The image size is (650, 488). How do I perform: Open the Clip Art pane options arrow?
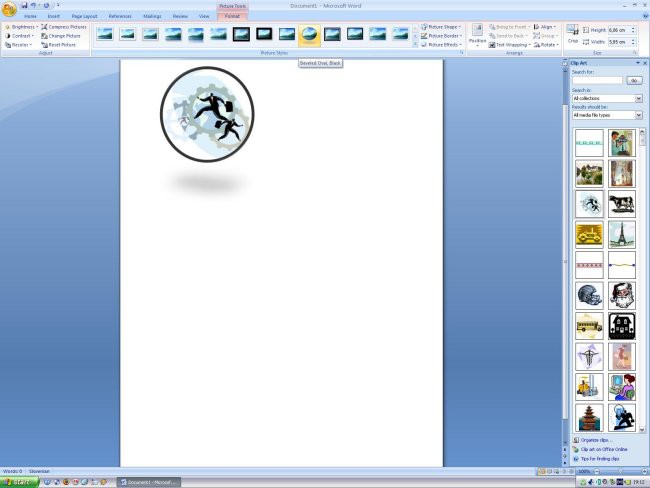pyautogui.click(x=638, y=63)
